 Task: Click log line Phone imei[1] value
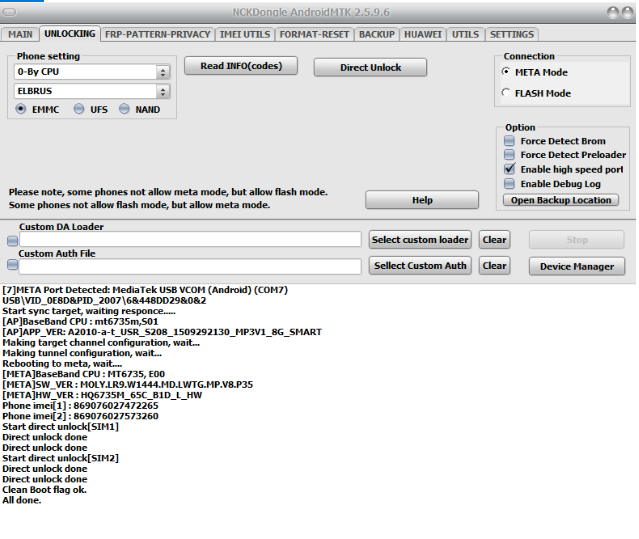click(x=116, y=406)
